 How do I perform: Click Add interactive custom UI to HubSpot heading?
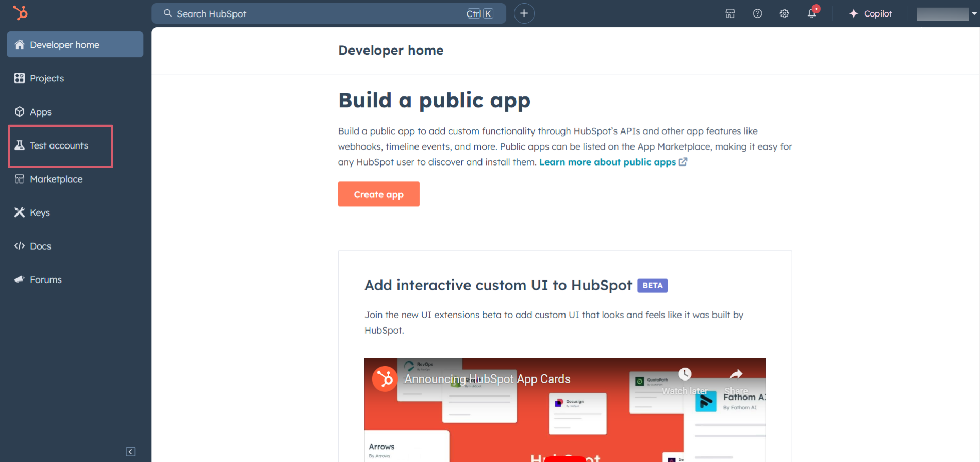click(498, 285)
